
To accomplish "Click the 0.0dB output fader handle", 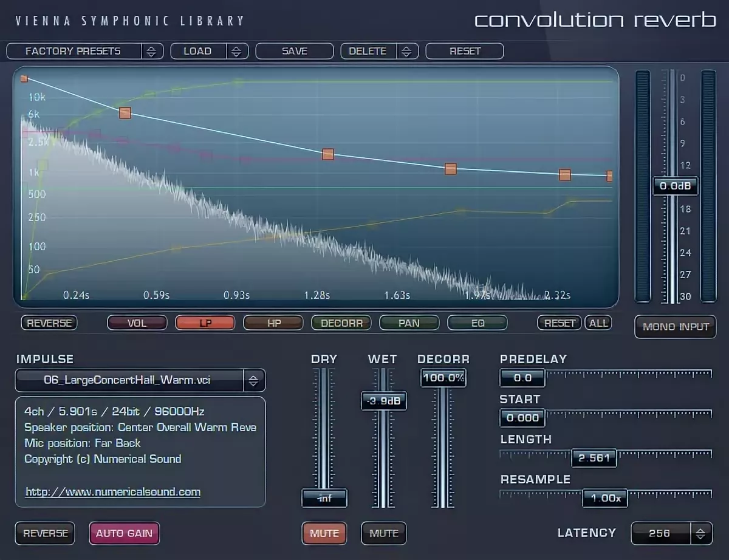I will click(x=676, y=186).
